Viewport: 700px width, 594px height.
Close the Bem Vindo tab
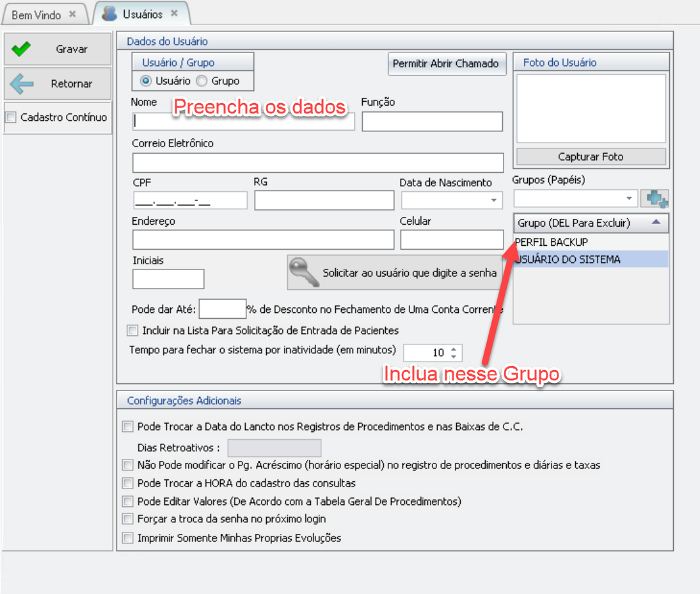[x=72, y=14]
